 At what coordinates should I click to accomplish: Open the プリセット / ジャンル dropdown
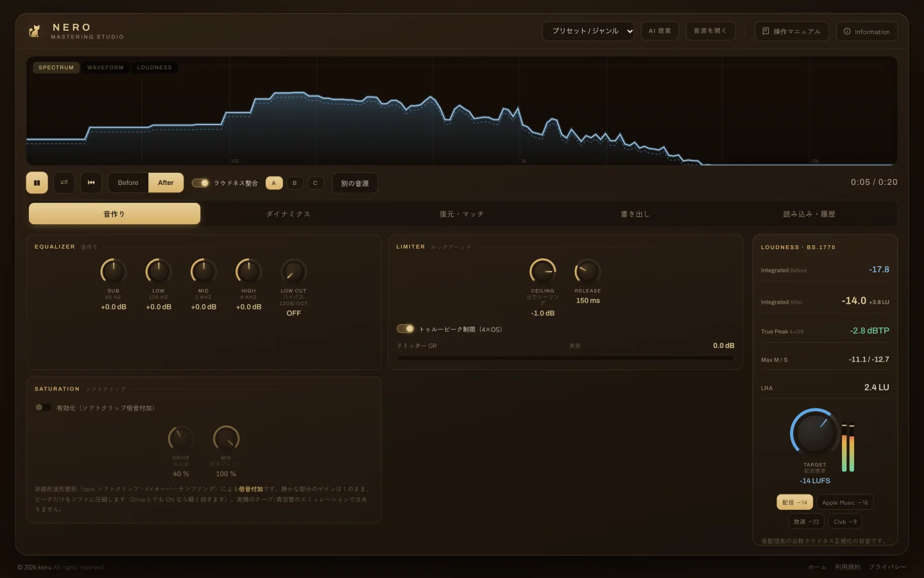pos(588,31)
